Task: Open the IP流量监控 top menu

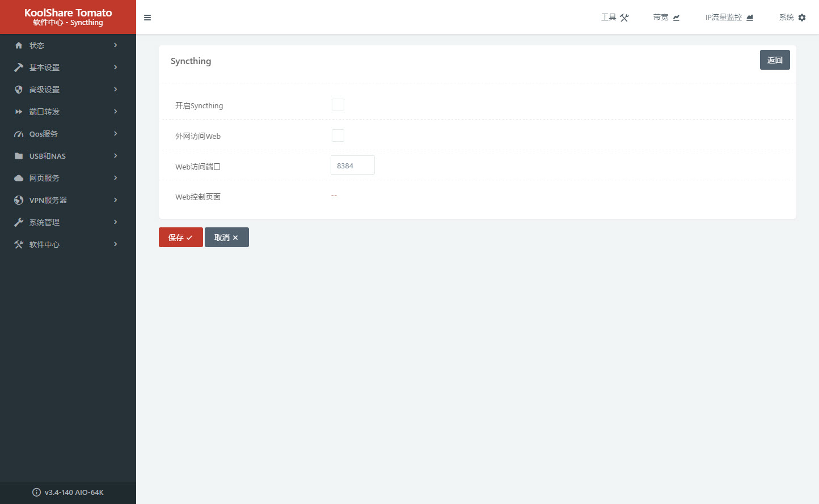Action: tap(729, 18)
